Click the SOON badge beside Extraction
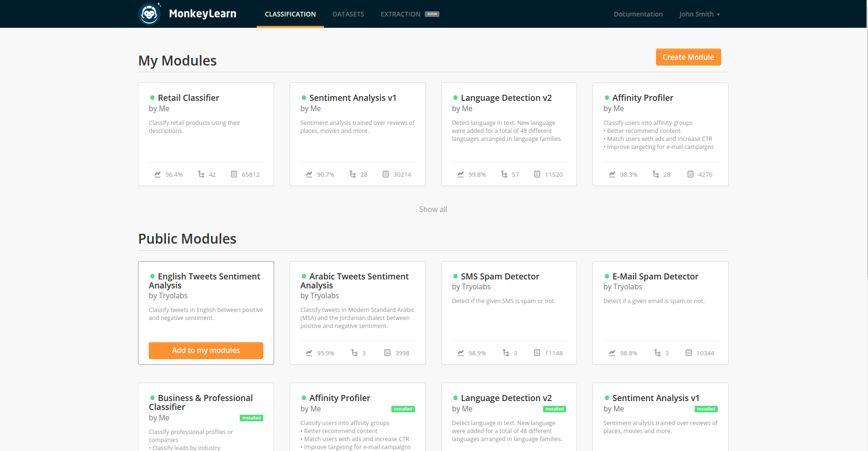Viewport: 868px width, 451px height. pyautogui.click(x=432, y=14)
